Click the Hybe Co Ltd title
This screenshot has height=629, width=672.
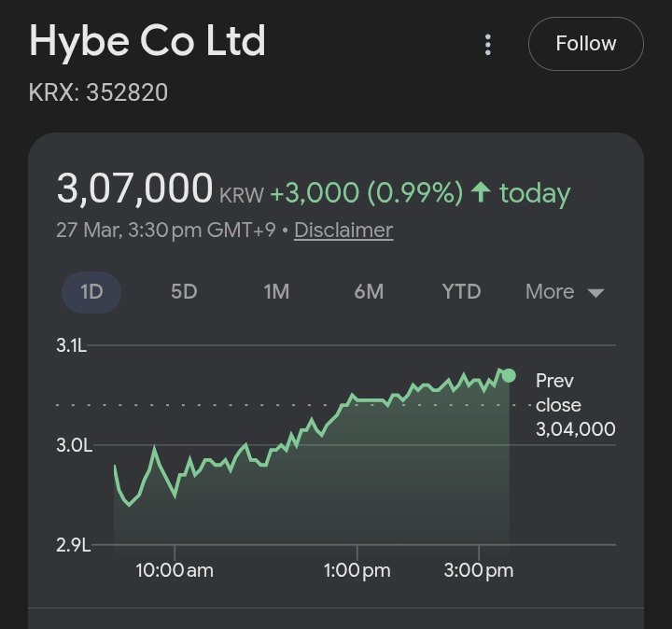(147, 42)
